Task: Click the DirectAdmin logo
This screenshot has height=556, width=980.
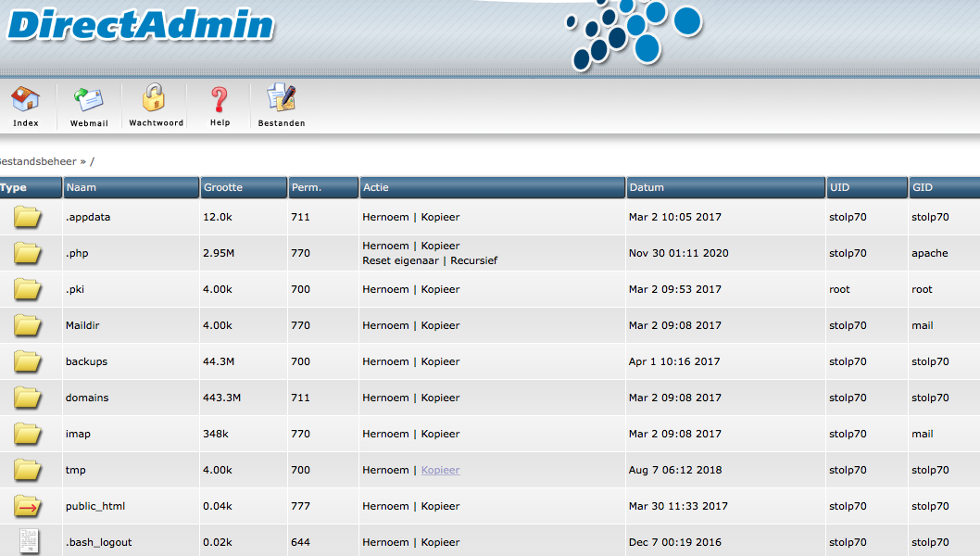Action: point(139,25)
